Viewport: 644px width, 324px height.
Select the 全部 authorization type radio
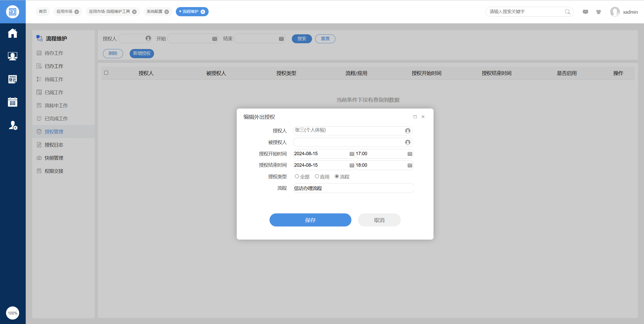point(297,176)
